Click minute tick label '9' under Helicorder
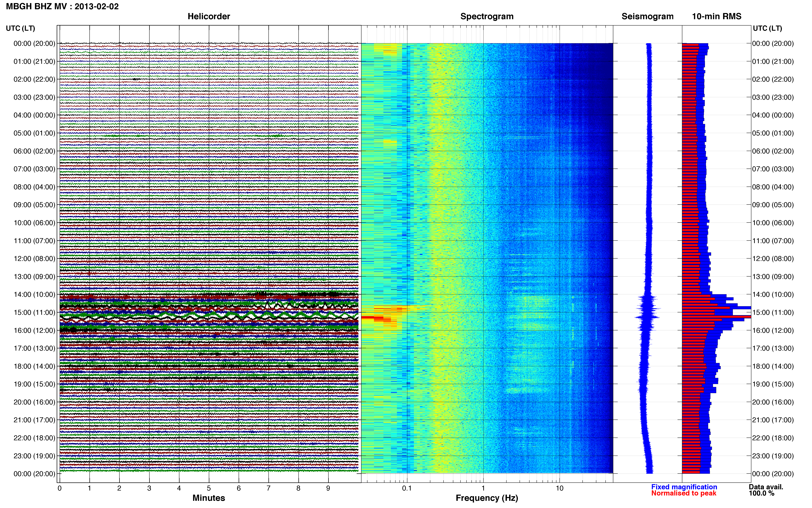 tap(328, 488)
